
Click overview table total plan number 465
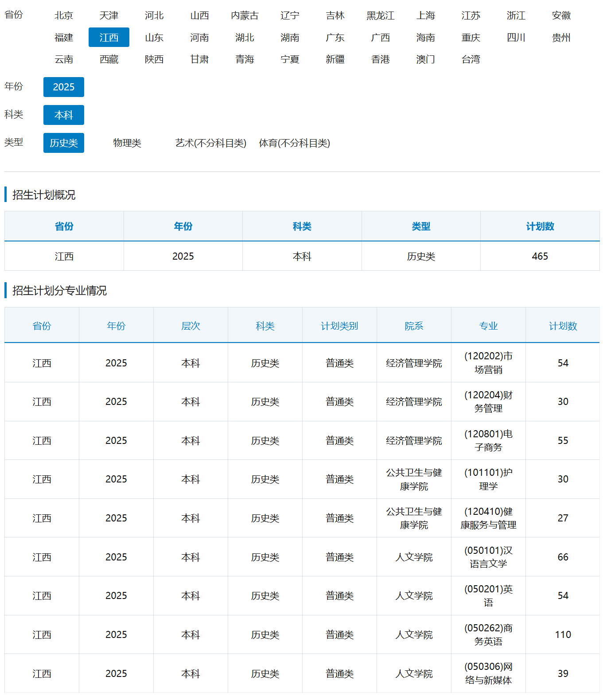coord(540,257)
